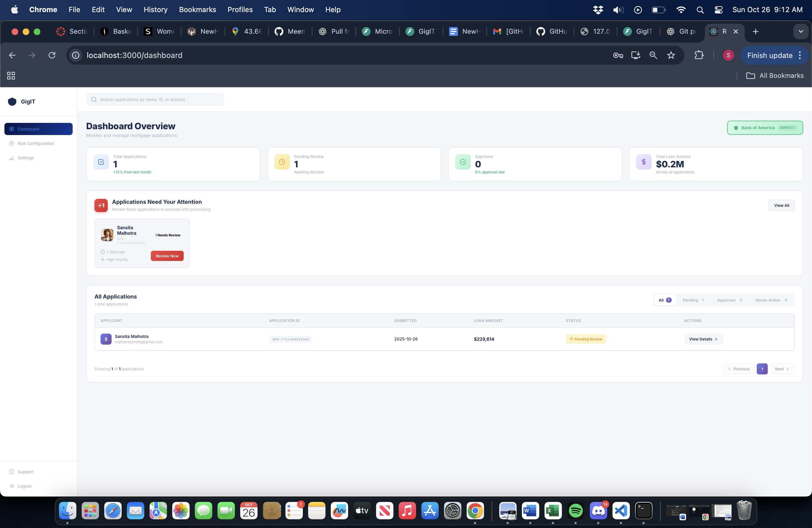Open Settings from the sidebar
This screenshot has width=812, height=528.
click(26, 158)
